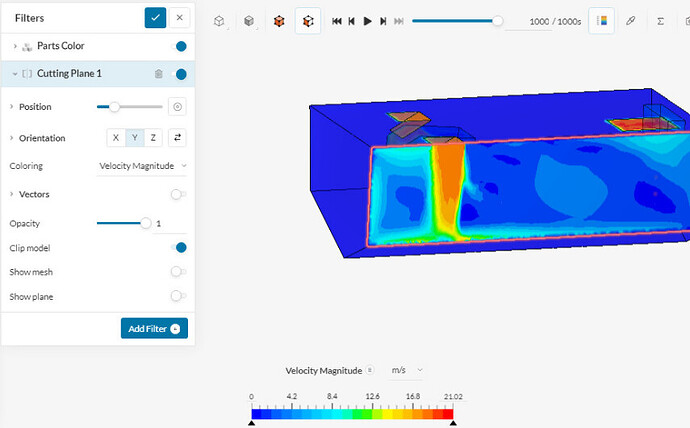Viewport: 690px width, 428px height.
Task: Enable the Vectors toggle
Action: tap(178, 194)
